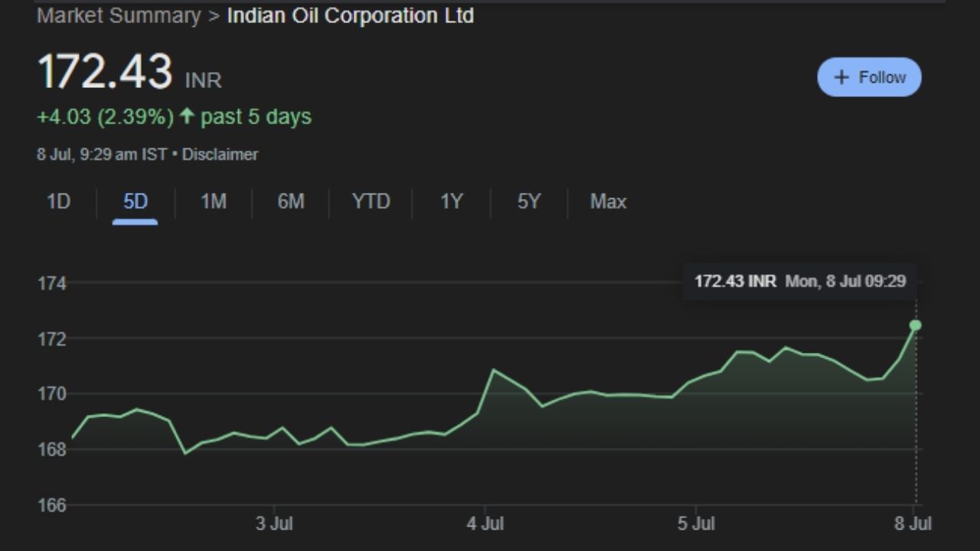Screen dimensions: 980x551
Task: Click the green up arrow icon
Action: pos(187,116)
